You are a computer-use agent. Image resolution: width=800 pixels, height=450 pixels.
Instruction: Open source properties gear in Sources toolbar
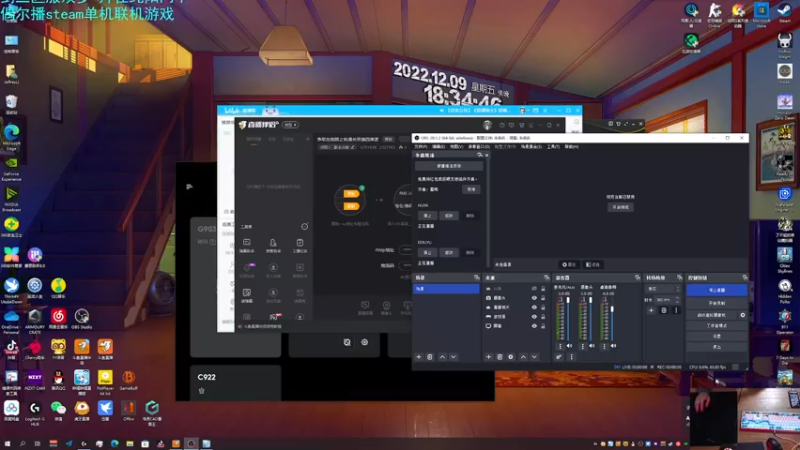click(x=511, y=357)
